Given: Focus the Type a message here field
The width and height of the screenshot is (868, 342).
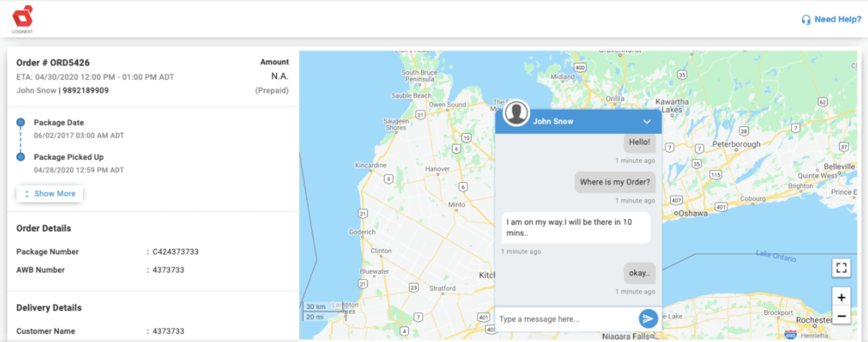Looking at the screenshot, I should (567, 319).
